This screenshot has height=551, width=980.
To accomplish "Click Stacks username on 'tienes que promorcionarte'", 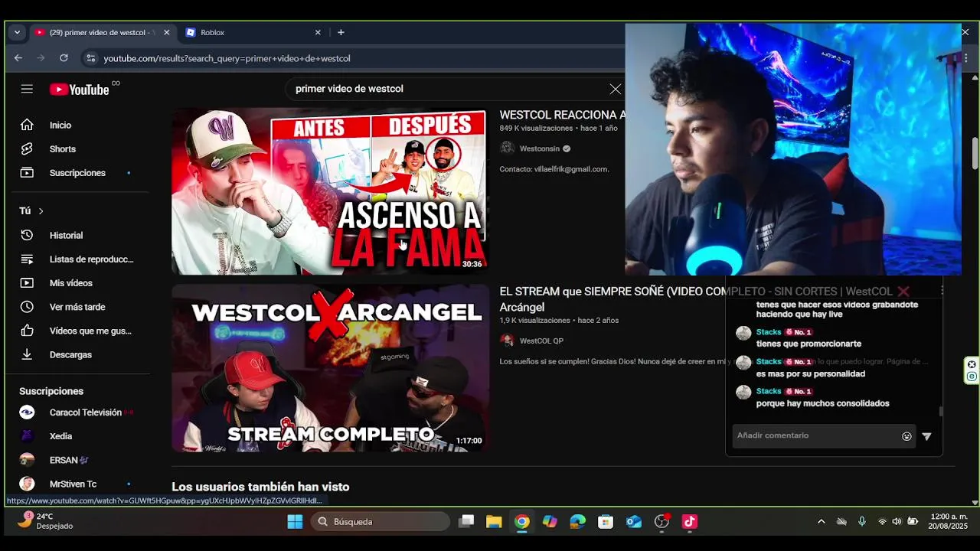I will (x=769, y=332).
